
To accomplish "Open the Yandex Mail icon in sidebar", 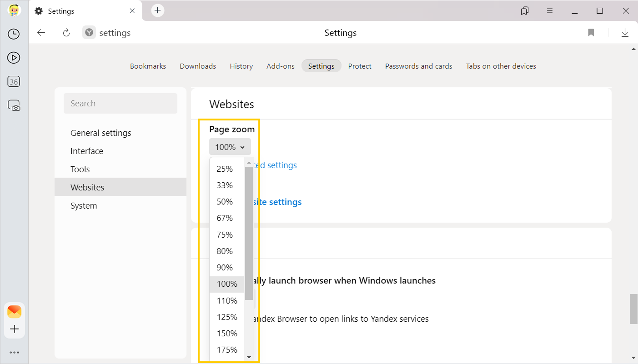I will [14, 312].
